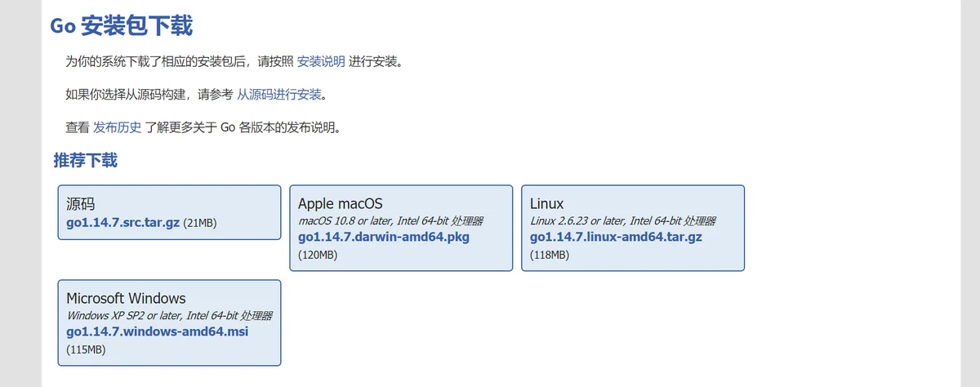Click the (120MB) size label
The height and width of the screenshot is (387, 980).
pyautogui.click(x=318, y=255)
